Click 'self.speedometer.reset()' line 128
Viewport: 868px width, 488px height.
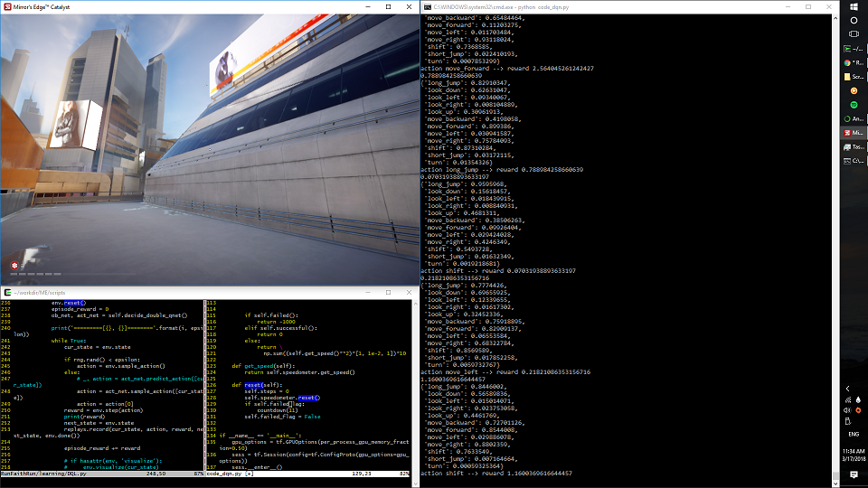[x=282, y=398]
